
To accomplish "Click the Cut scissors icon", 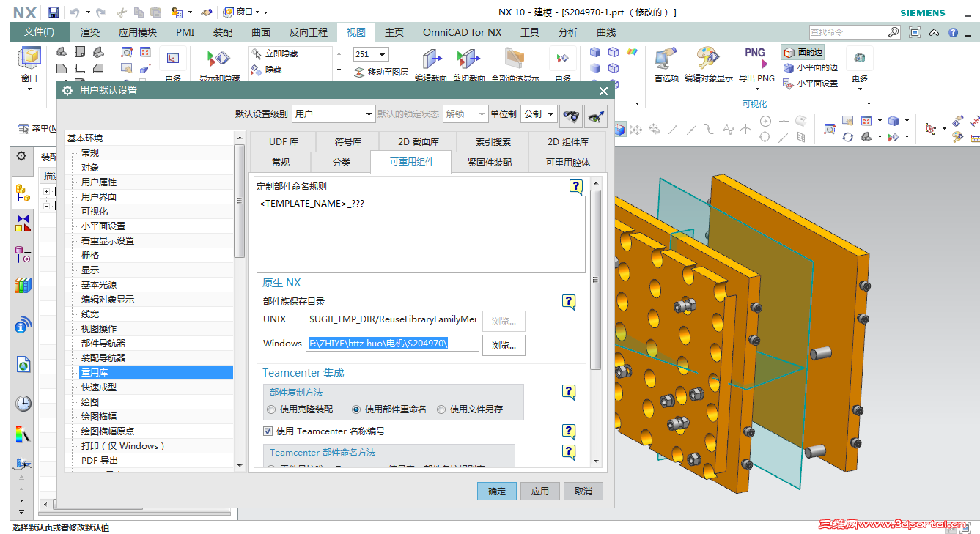I will pos(122,12).
